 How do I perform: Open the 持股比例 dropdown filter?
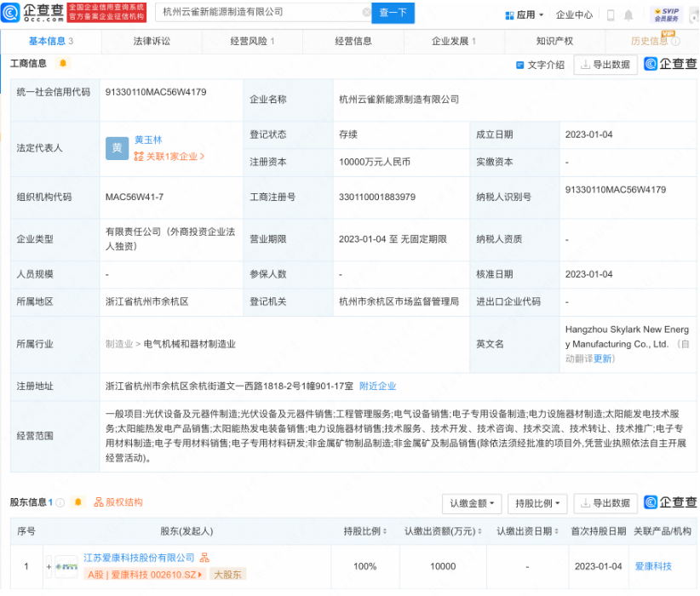[537, 503]
